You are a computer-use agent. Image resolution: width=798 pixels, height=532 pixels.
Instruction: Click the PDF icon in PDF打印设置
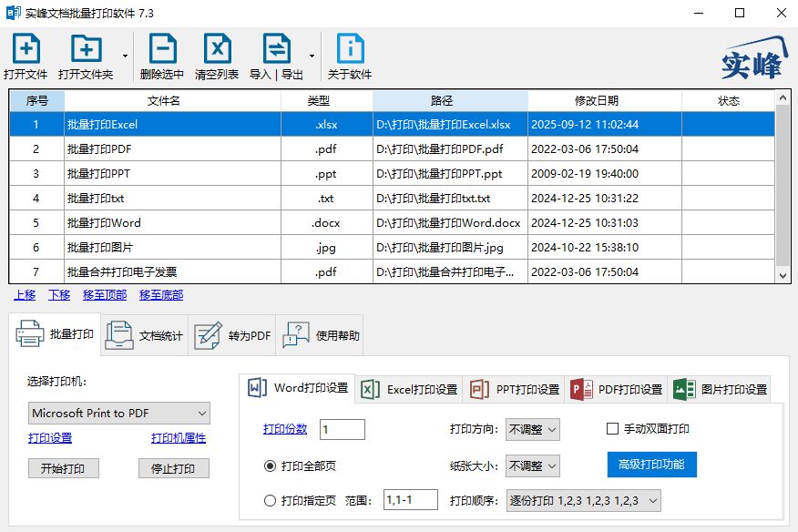581,390
